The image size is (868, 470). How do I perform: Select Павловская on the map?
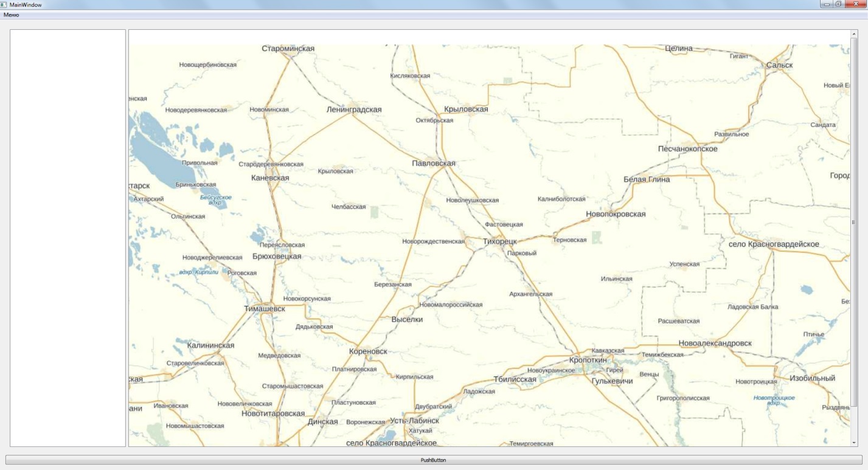point(434,163)
